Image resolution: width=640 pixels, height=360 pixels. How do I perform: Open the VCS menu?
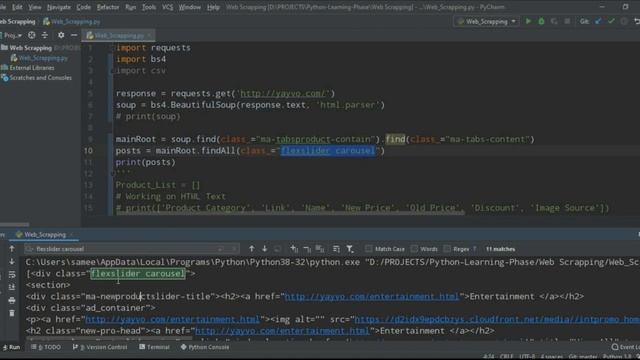(x=167, y=7)
